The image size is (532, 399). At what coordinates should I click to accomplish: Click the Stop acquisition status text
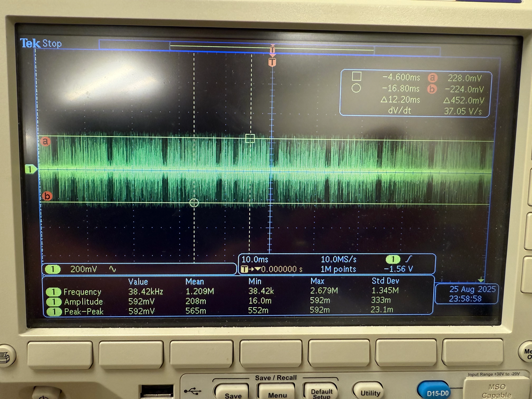[52, 44]
